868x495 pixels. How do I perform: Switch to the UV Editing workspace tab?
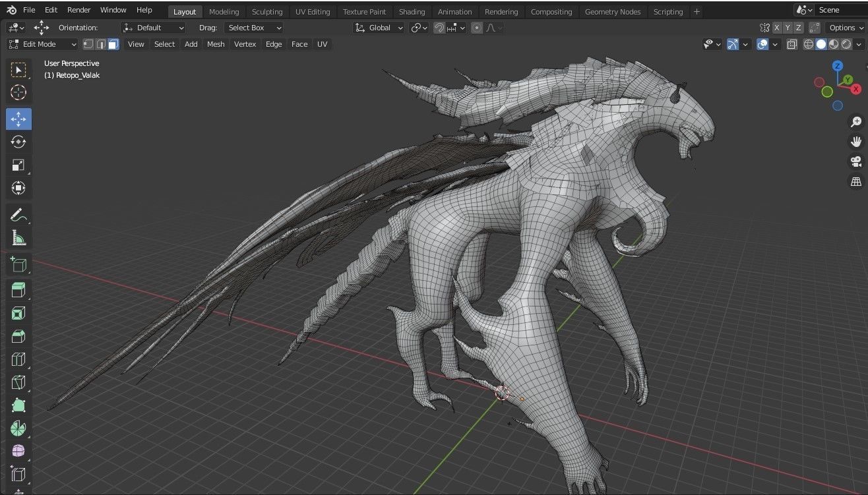coord(313,12)
